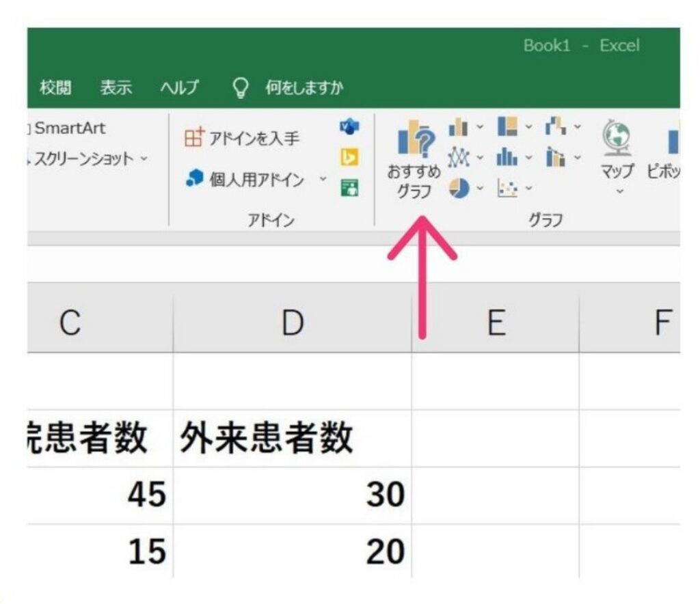Insert a hierarchy treemap chart
The image size is (700, 604).
(x=508, y=126)
